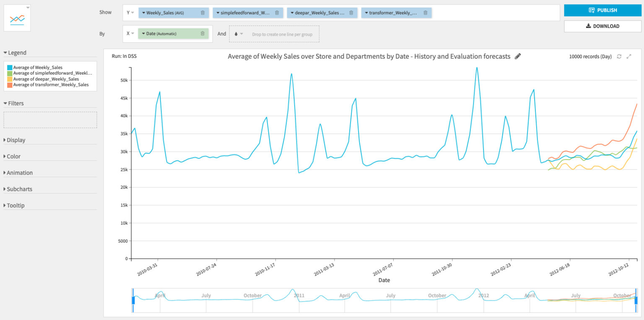Delete the Weekly_Sales (AVG) measure via trash icon
The width and height of the screenshot is (644, 320).
203,13
